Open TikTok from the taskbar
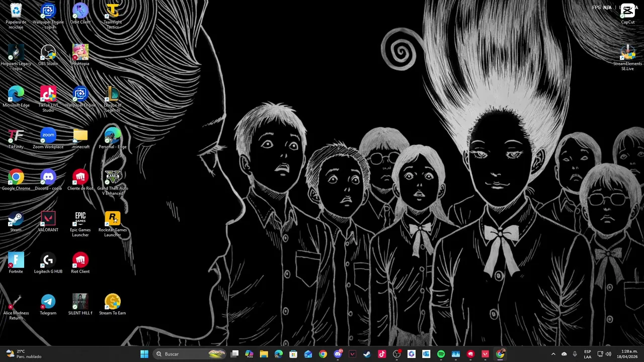The image size is (644, 362). pos(382,354)
